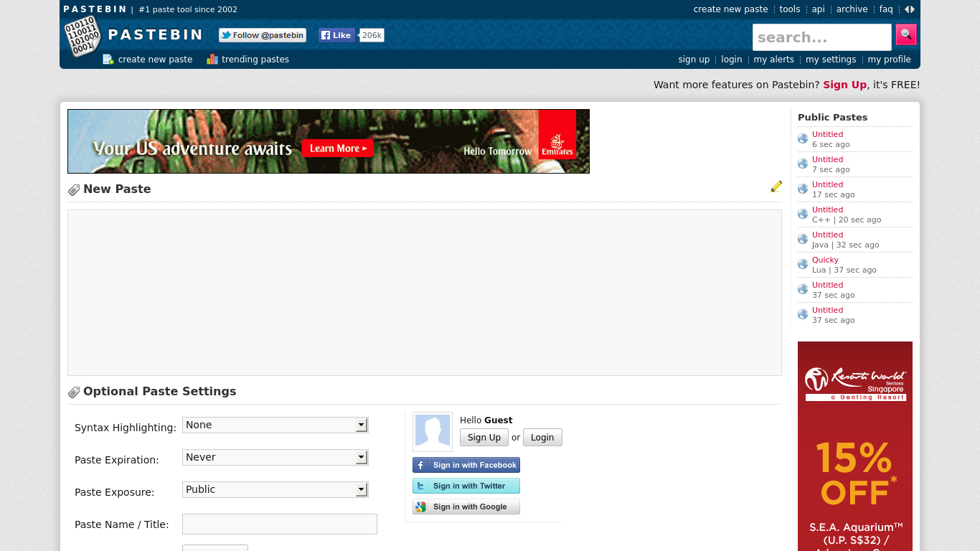
Task: Click globe icon of paste 6 sec ago
Action: click(x=803, y=138)
